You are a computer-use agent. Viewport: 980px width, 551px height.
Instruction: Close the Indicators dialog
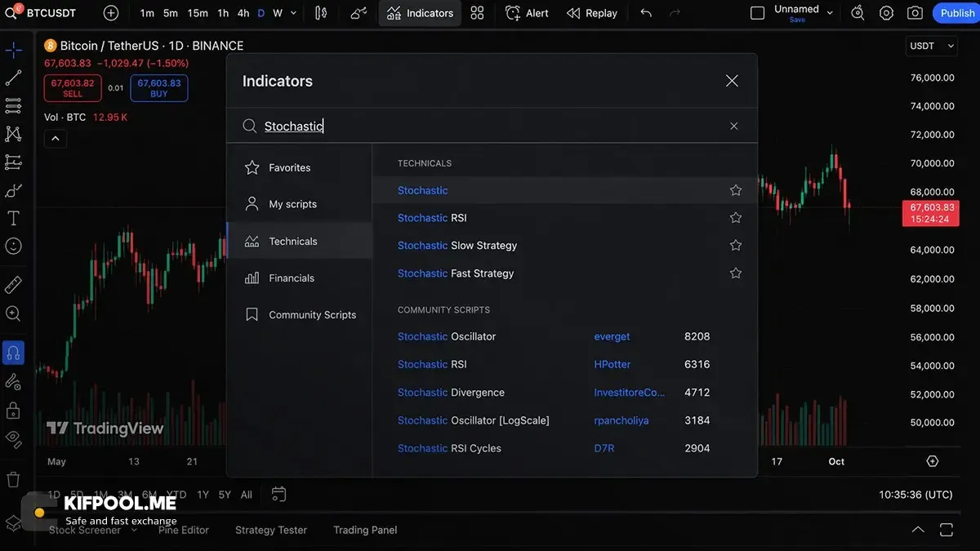[732, 81]
